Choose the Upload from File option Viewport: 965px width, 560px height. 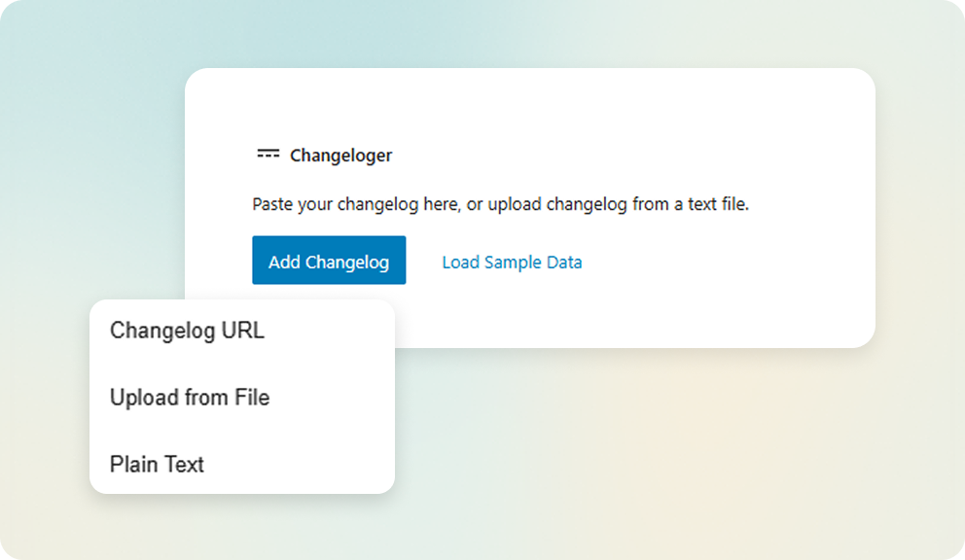pyautogui.click(x=190, y=398)
